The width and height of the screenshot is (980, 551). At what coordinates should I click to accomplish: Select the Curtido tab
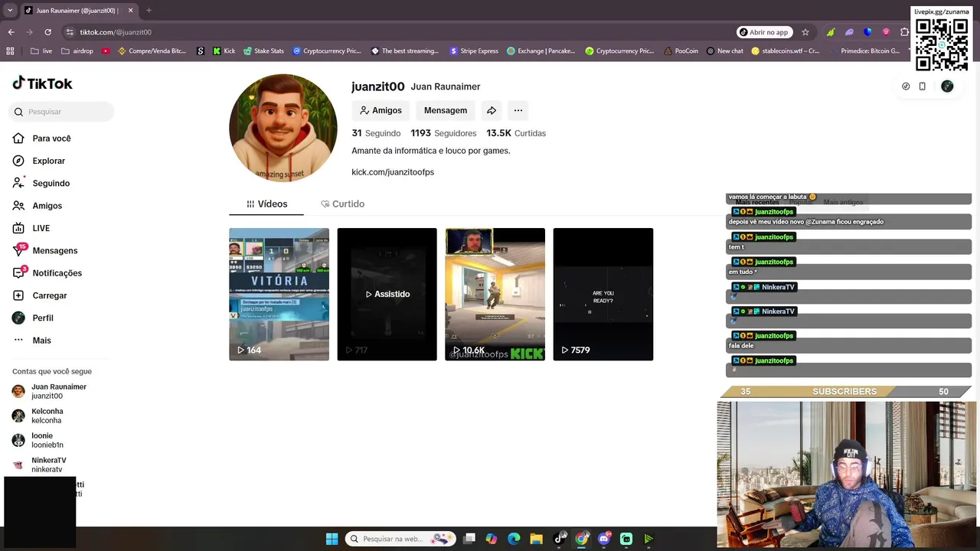tap(342, 204)
